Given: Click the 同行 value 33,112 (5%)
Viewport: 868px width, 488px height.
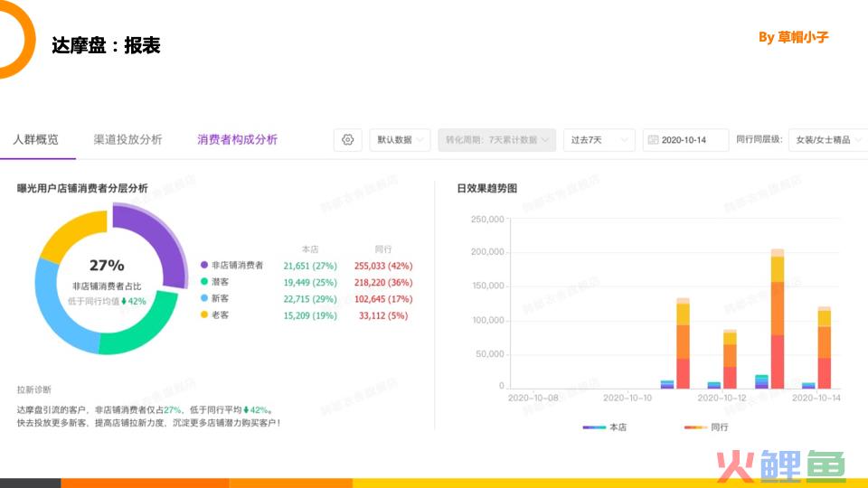Looking at the screenshot, I should (x=383, y=316).
